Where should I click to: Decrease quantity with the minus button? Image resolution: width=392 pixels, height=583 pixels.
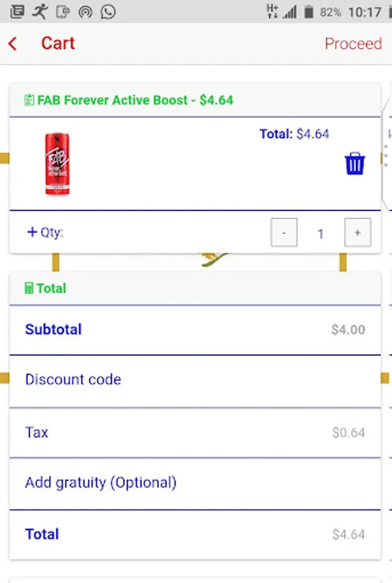[284, 231]
